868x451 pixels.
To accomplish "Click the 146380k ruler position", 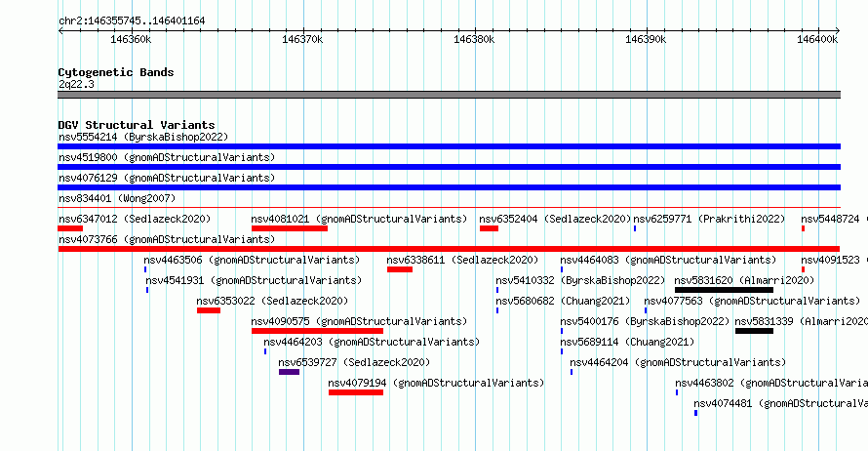I will tap(474, 39).
